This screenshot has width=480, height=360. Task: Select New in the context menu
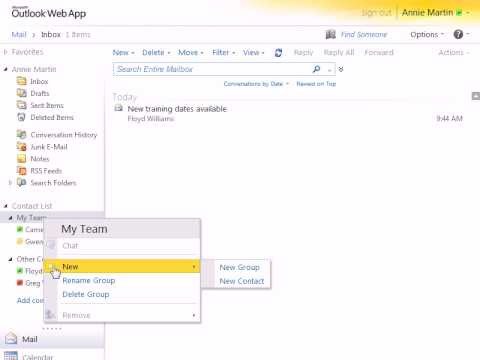[x=122, y=267]
